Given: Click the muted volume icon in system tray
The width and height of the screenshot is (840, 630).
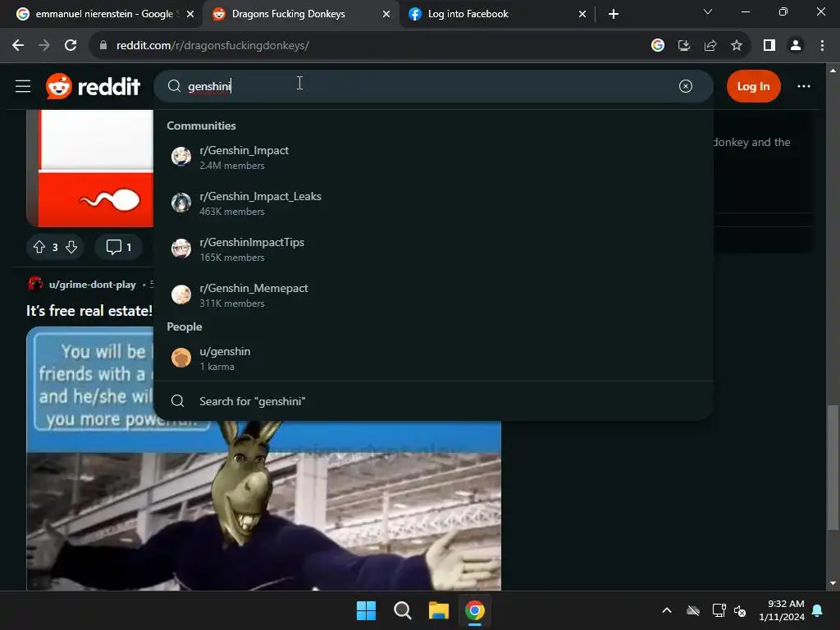Looking at the screenshot, I should point(740,610).
